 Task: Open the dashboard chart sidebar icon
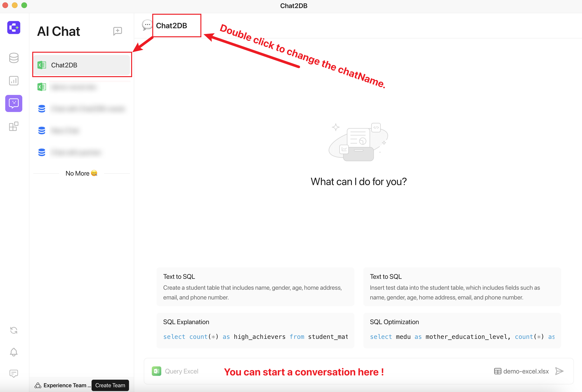pyautogui.click(x=14, y=81)
